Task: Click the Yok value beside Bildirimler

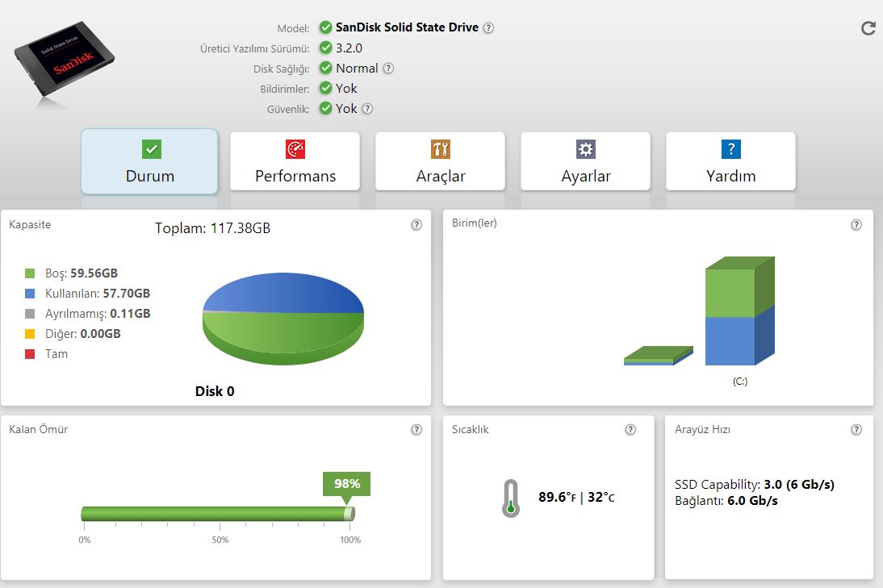Action: coord(346,89)
